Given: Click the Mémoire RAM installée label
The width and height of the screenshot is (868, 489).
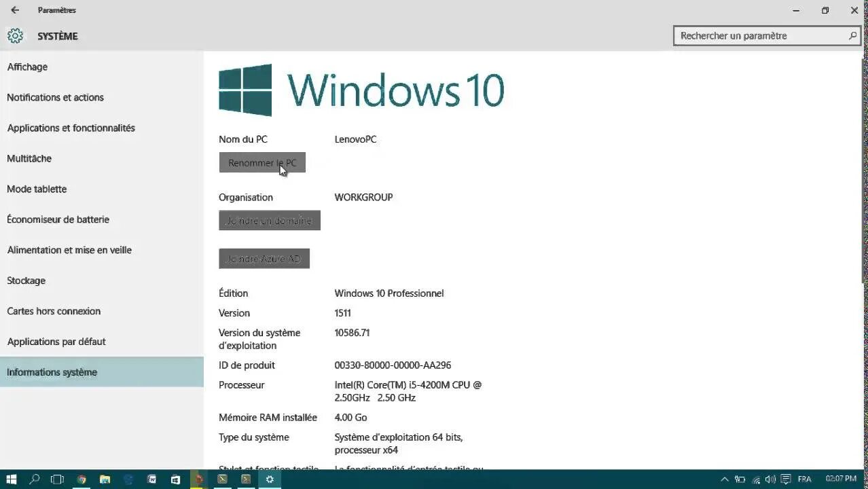Looking at the screenshot, I should 268,418.
